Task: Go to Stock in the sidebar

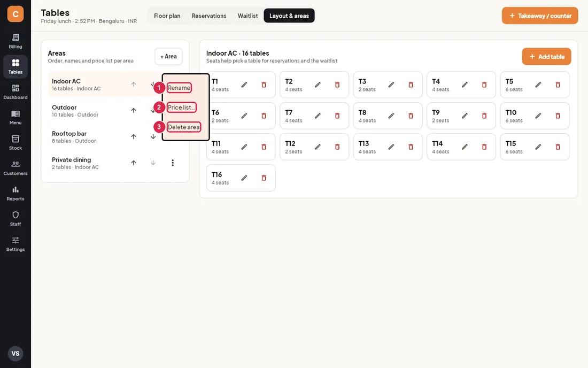Action: pyautogui.click(x=16, y=143)
